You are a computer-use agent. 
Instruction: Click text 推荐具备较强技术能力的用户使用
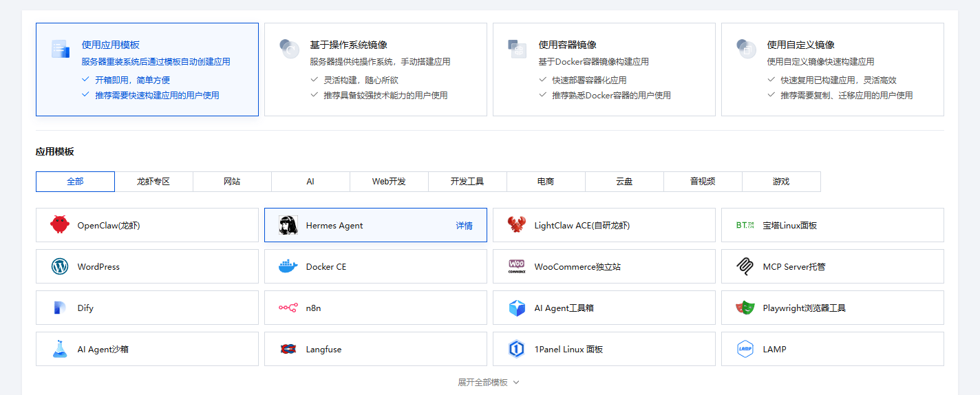pos(386,96)
